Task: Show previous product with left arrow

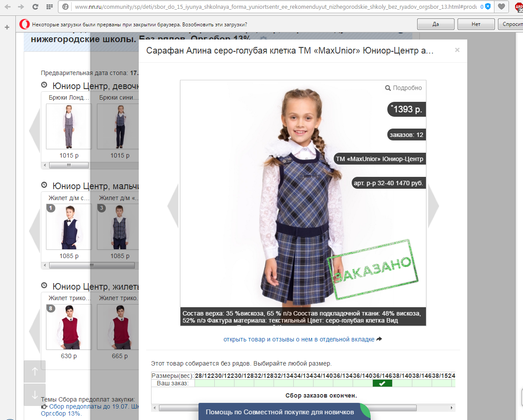Action: pyautogui.click(x=173, y=206)
